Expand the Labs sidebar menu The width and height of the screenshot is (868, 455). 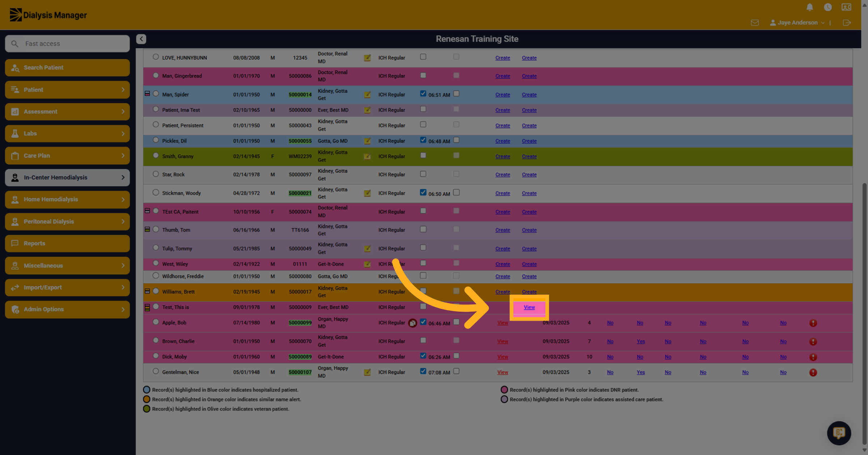(67, 134)
